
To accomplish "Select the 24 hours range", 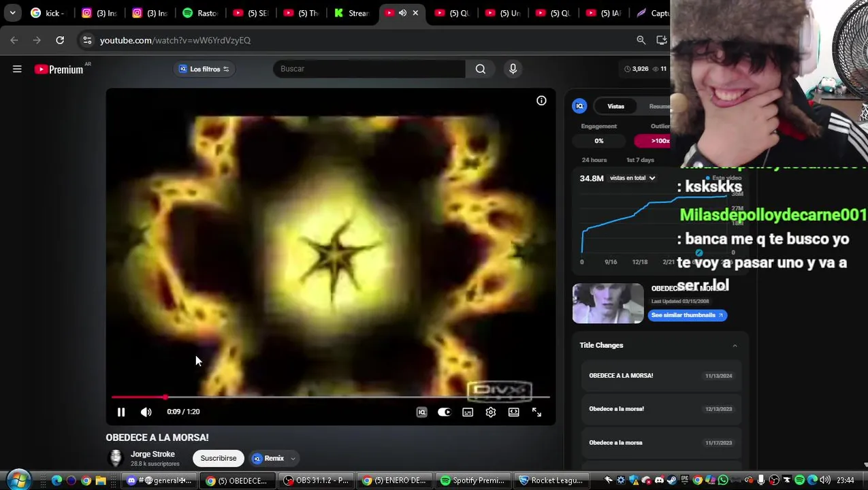I will tap(594, 160).
